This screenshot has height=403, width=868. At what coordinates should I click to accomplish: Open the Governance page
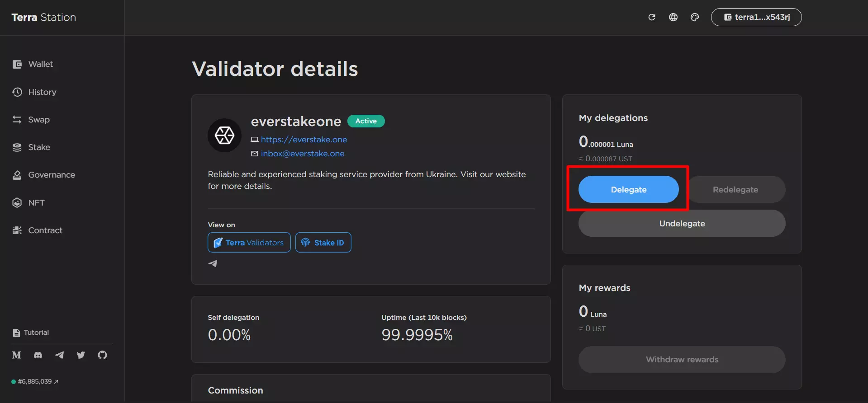pyautogui.click(x=52, y=175)
